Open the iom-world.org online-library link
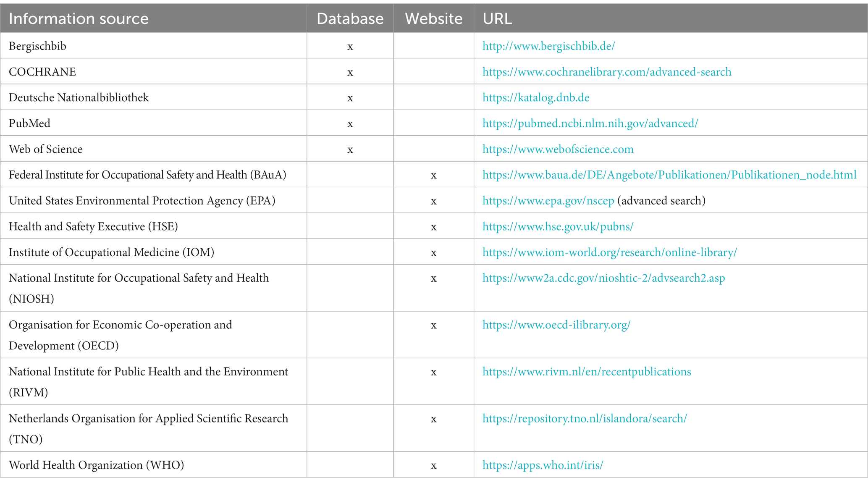 [610, 252]
